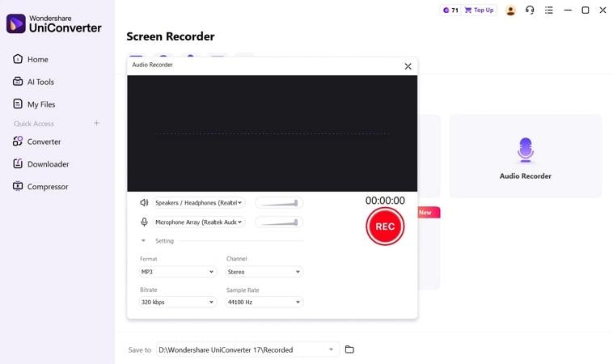Add a Quick Access shortcut with plus
The width and height of the screenshot is (613, 364).
pyautogui.click(x=96, y=123)
